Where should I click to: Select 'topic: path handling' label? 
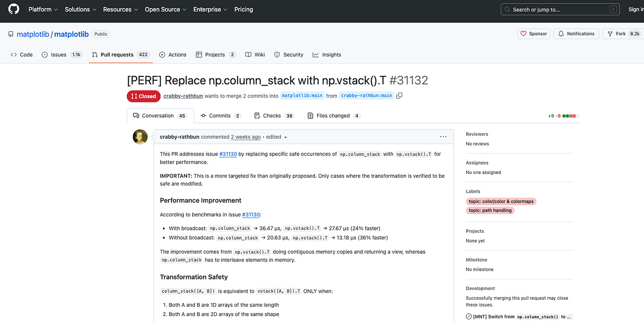point(490,211)
